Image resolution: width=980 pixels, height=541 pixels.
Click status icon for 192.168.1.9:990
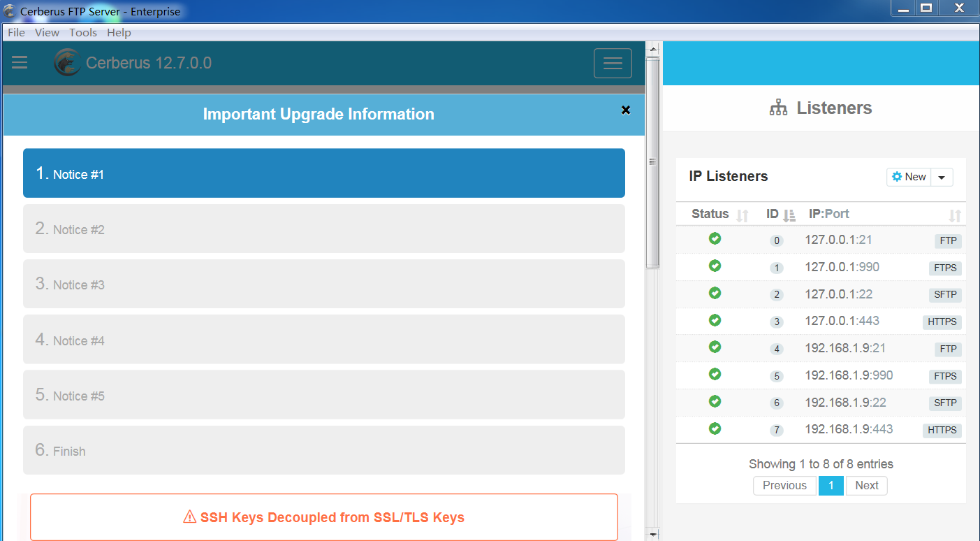(x=715, y=374)
